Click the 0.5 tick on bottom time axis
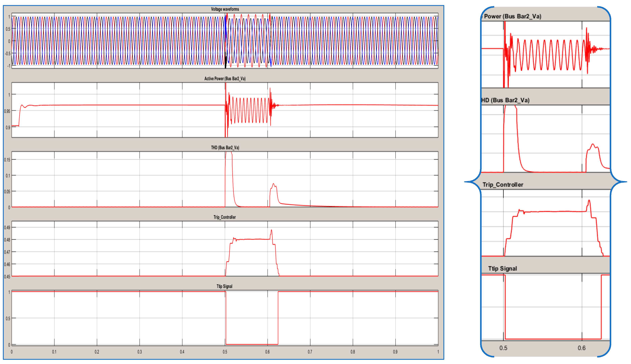 (225, 352)
